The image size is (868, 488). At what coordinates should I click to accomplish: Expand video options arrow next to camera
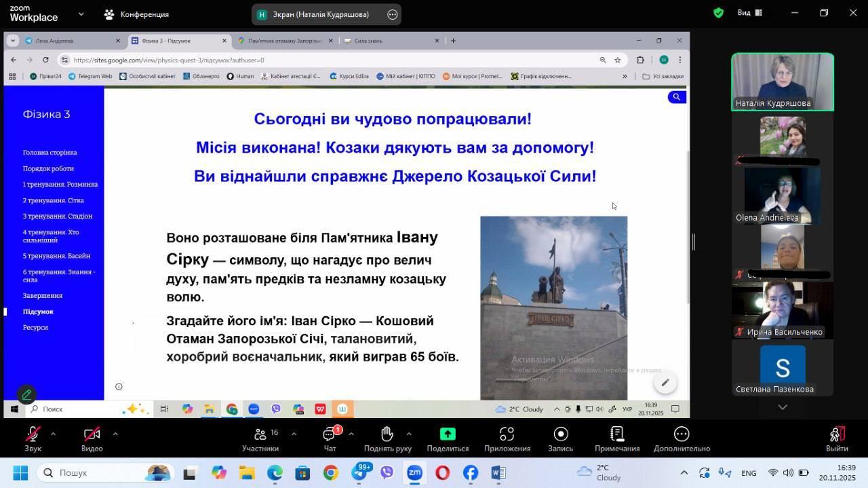(x=115, y=434)
